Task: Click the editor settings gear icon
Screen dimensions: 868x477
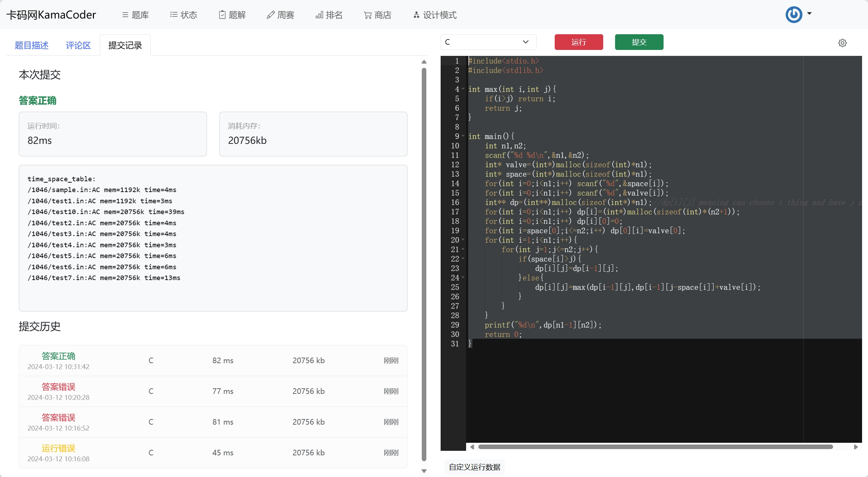Action: 842,43
